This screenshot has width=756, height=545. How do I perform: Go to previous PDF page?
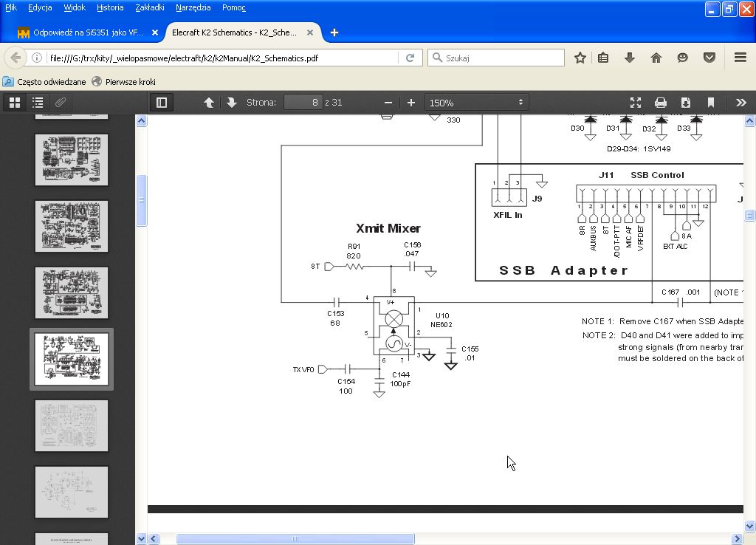tap(209, 103)
